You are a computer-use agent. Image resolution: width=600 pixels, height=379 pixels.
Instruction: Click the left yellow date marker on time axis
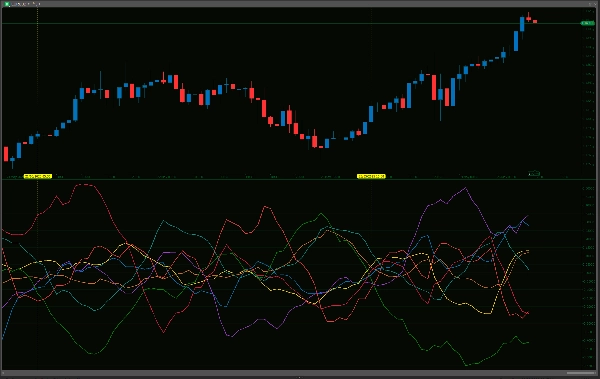coord(38,176)
